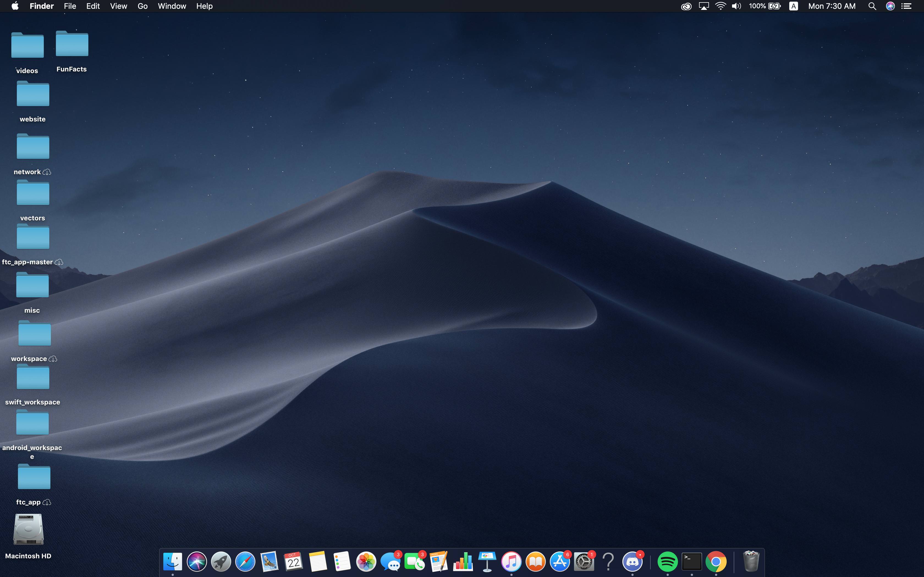Open Spotlight search in menu bar
The image size is (924, 577).
872,6
